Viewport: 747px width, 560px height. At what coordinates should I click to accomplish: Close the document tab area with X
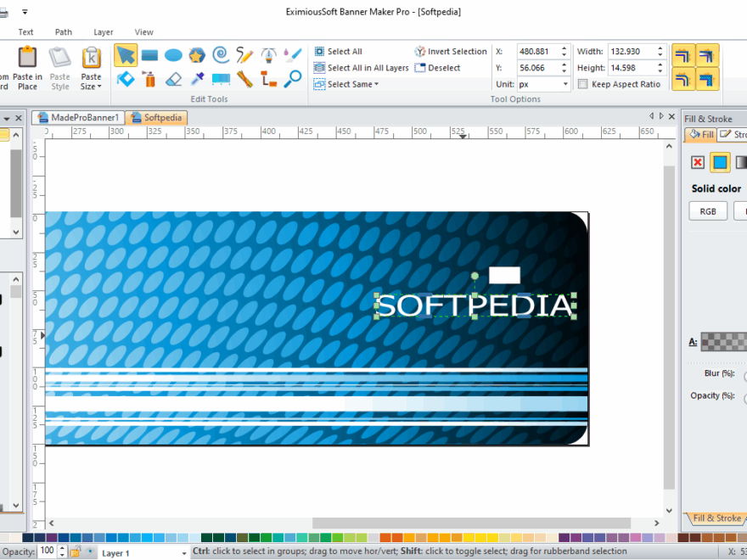671,116
